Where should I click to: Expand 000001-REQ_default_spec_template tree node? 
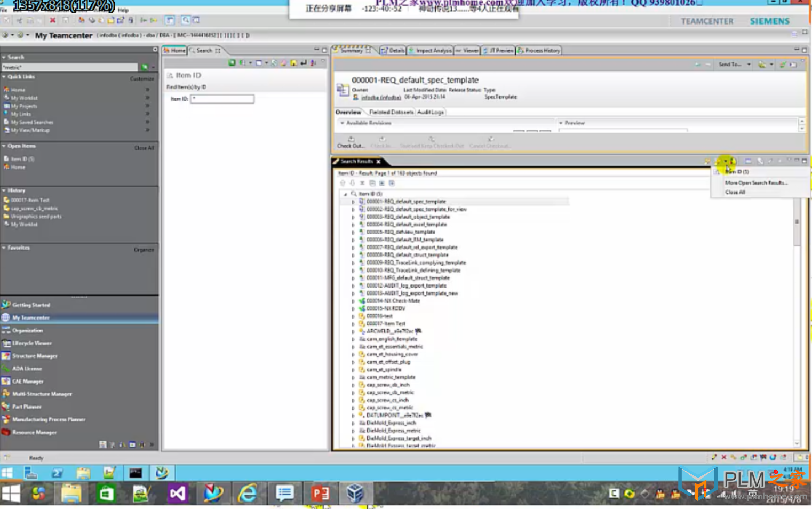(x=353, y=202)
